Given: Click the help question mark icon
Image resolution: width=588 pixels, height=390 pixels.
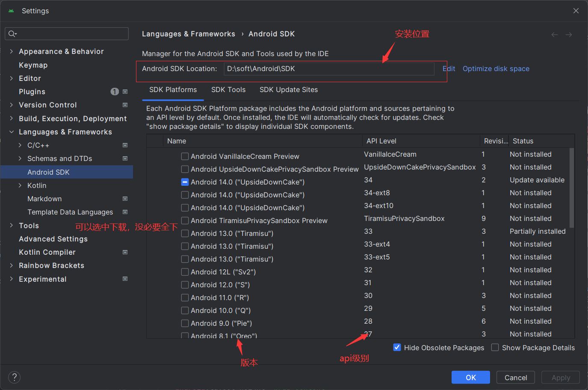Looking at the screenshot, I should 14,377.
